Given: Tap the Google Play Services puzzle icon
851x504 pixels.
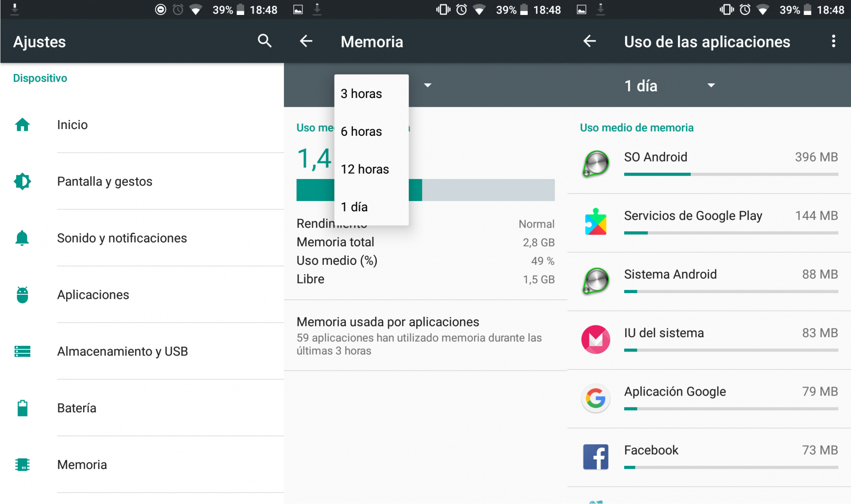Looking at the screenshot, I should 595,222.
